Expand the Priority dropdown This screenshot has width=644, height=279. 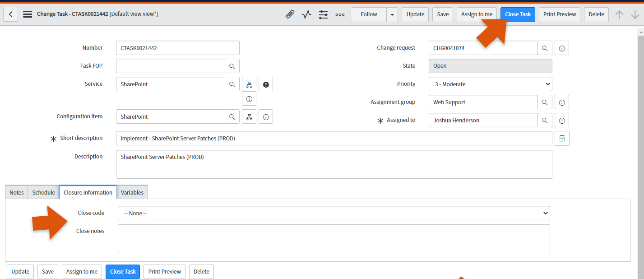[490, 84]
